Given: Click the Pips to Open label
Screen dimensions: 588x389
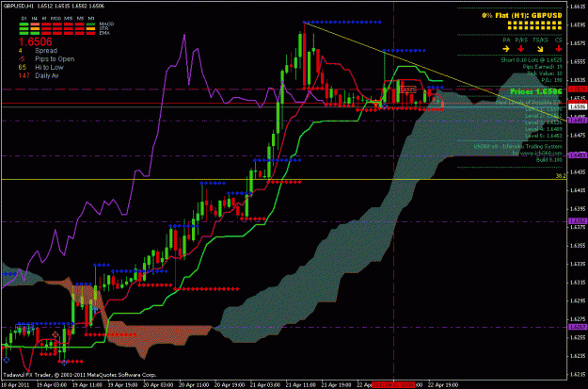Looking at the screenshot, I should (55, 59).
